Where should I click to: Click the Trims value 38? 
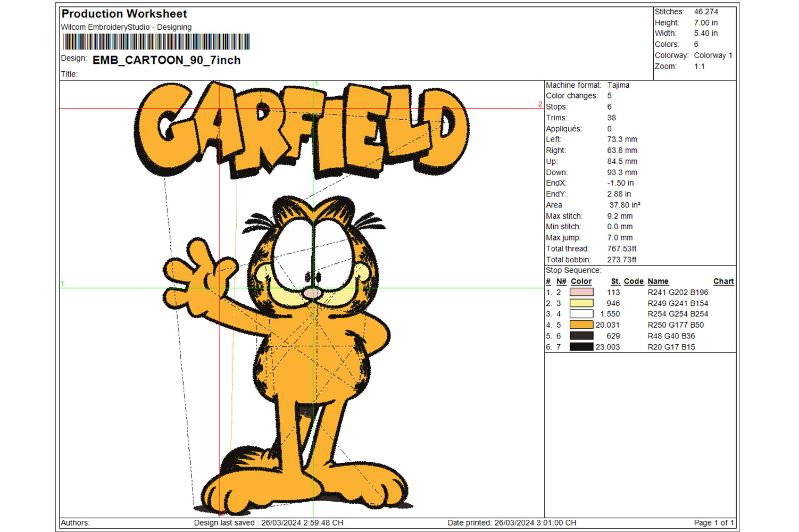coord(612,118)
